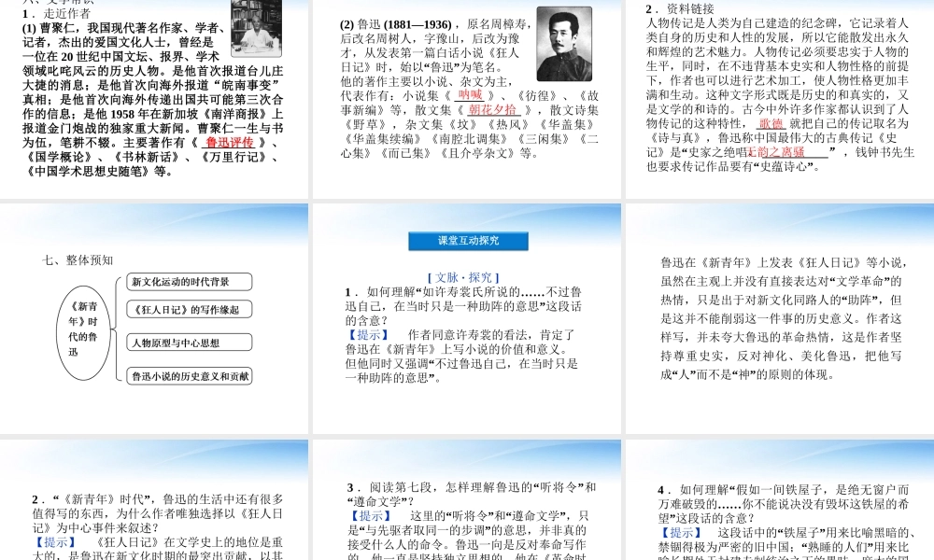Click the heading 2．资料链接
Screen dimensions: 934x560
point(680,9)
